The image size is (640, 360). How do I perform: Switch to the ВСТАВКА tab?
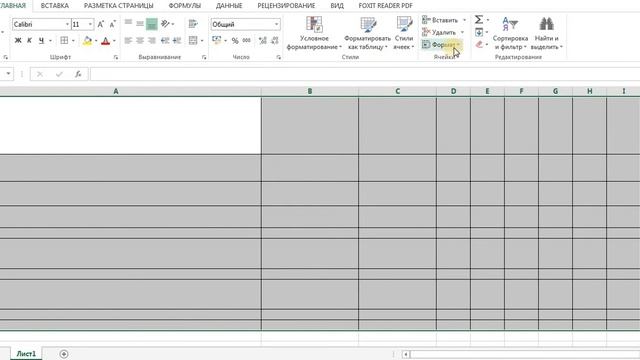(55, 6)
